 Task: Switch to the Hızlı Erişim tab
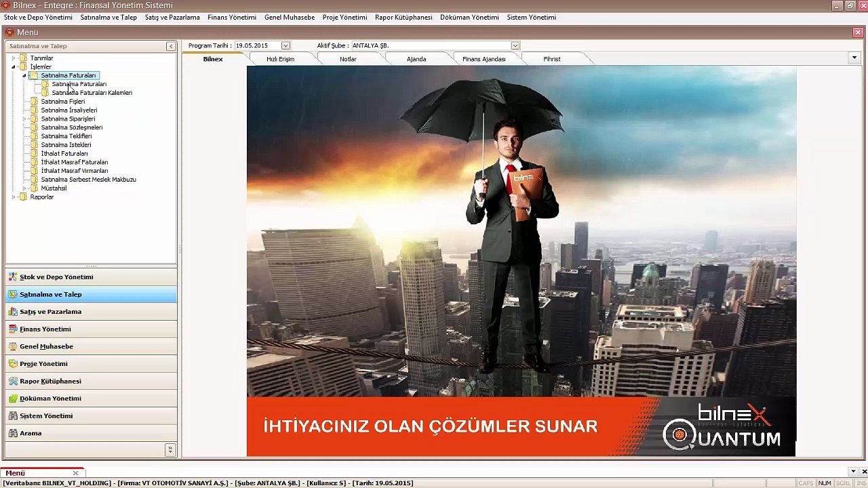[280, 59]
